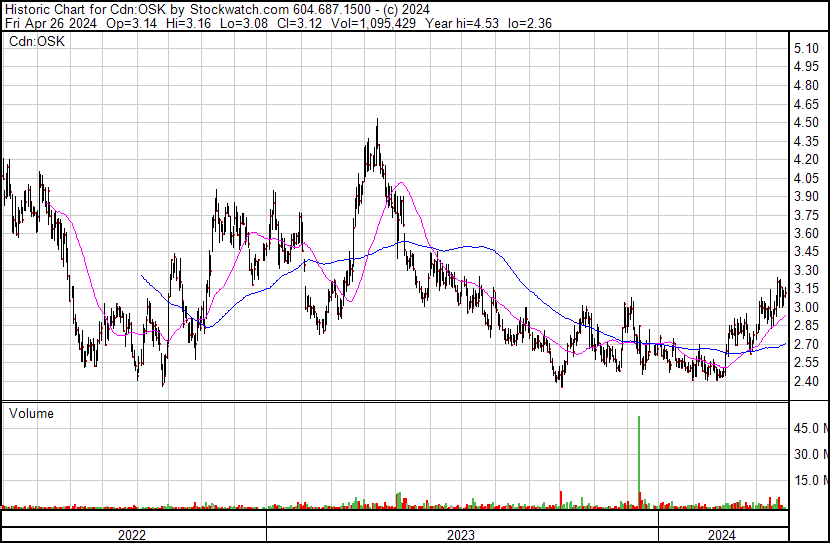
Task: Click the 4.05 price axis label
Action: pos(806,178)
